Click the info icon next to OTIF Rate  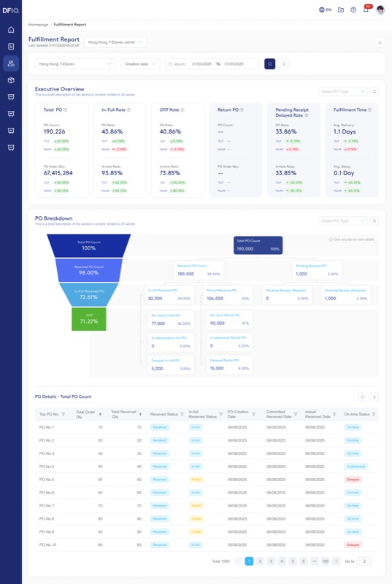coord(182,110)
